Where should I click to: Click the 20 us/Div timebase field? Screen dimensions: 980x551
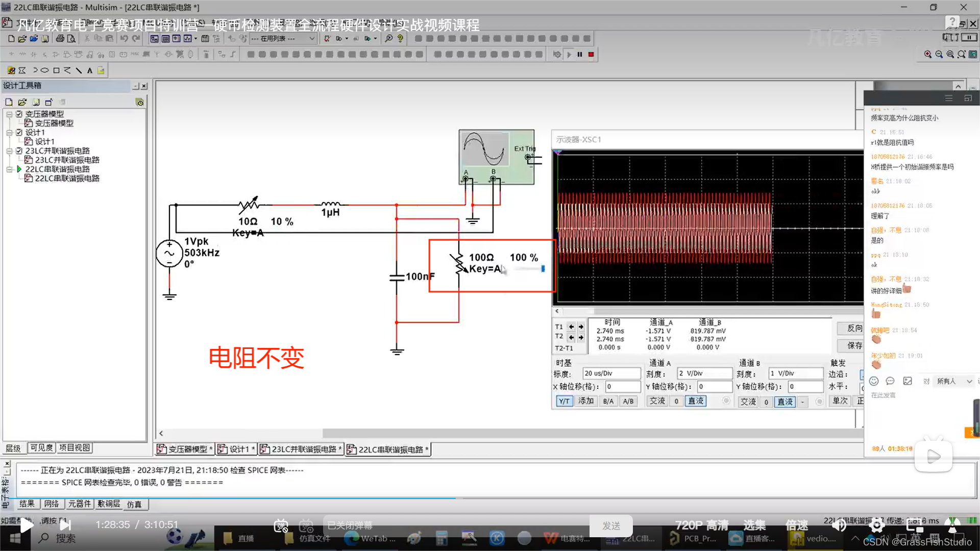click(611, 373)
